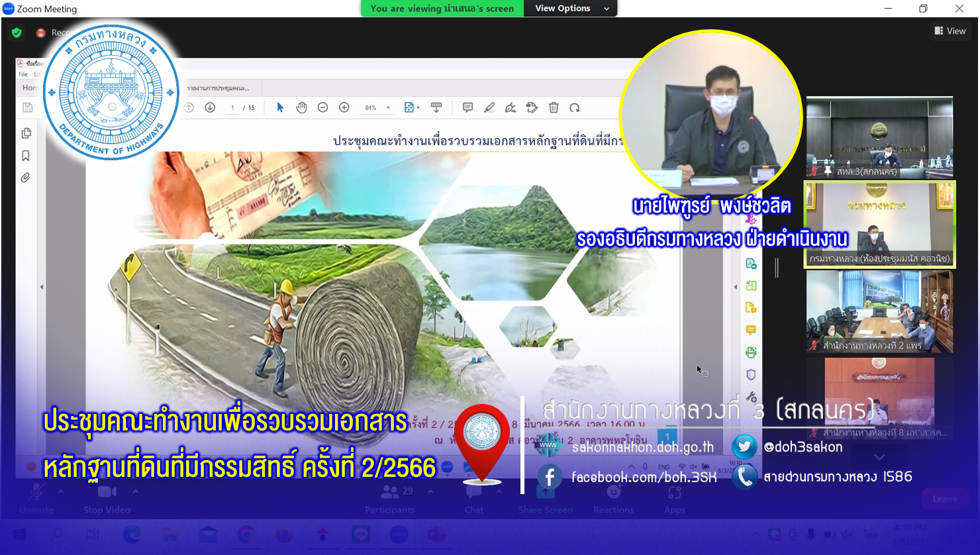Select the สำนักงานทางหลวงที่ 2 แพร่ video thumbnail
This screenshot has height=555, width=980.
[879, 311]
